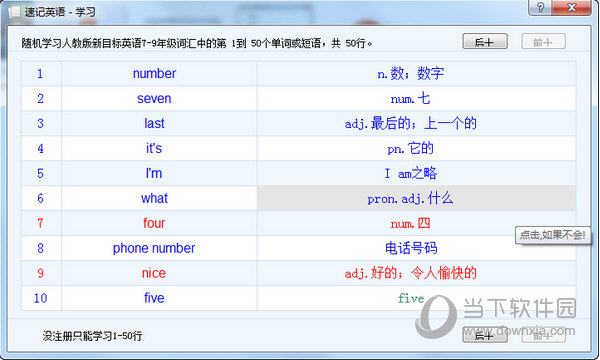Click row number 2 cell
The height and width of the screenshot is (360, 600).
click(x=41, y=99)
